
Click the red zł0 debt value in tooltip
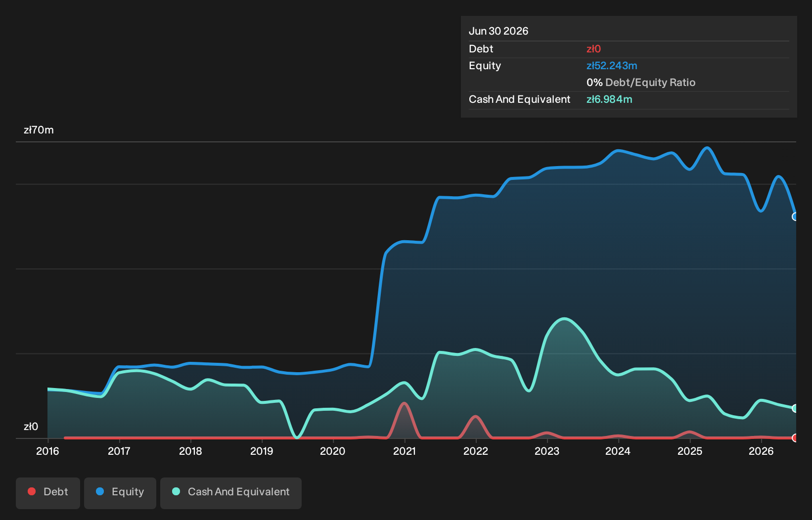tap(593, 49)
